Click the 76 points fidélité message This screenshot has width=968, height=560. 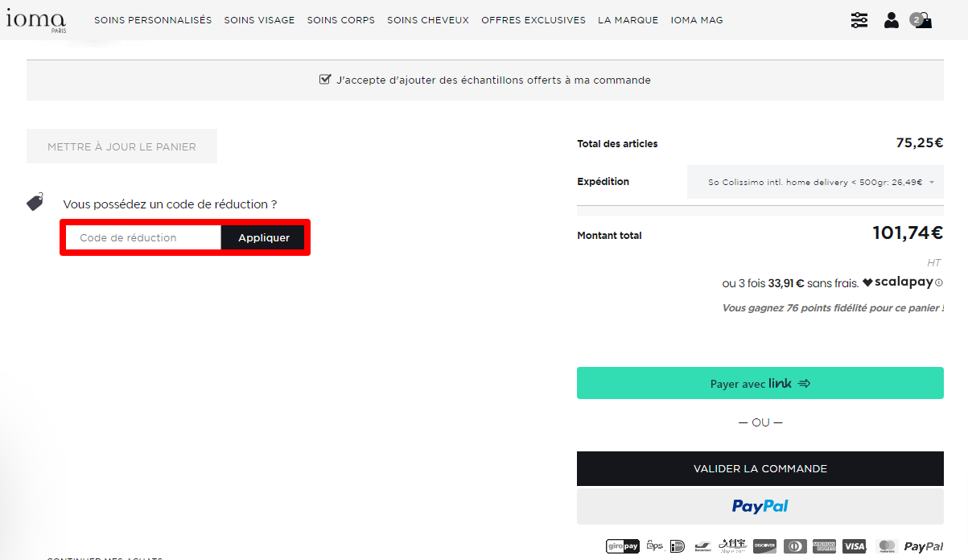click(833, 308)
